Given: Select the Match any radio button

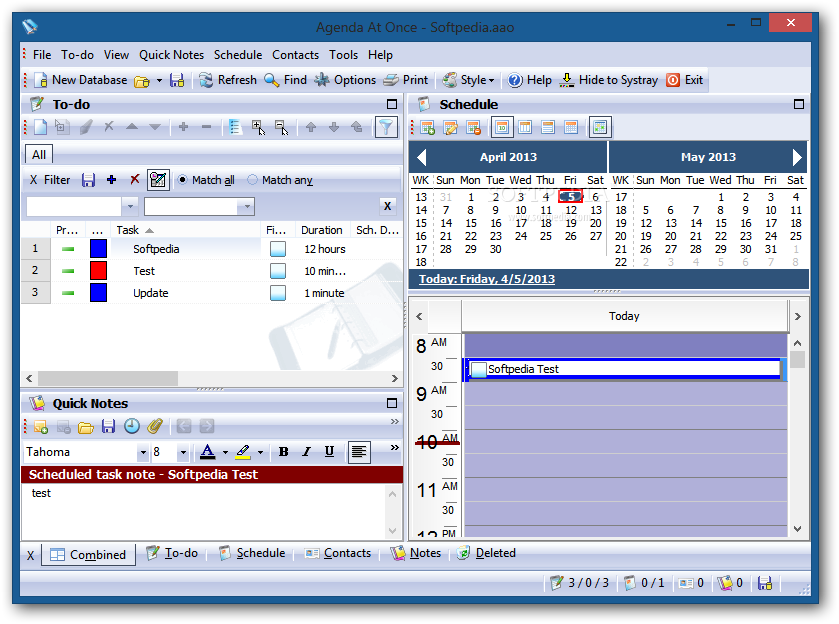Looking at the screenshot, I should (253, 180).
